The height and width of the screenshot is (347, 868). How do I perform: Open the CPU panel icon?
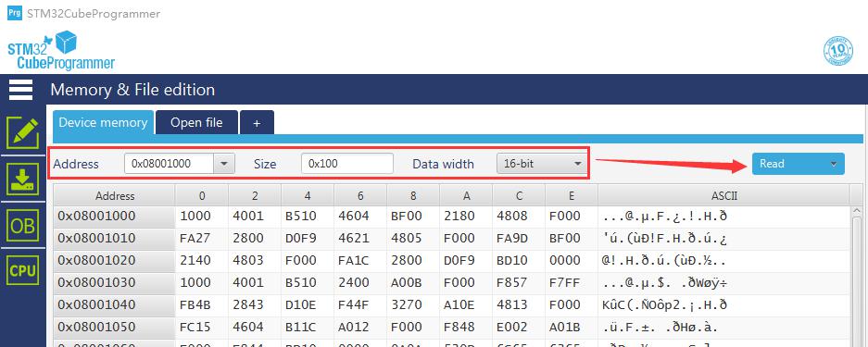coord(23,270)
